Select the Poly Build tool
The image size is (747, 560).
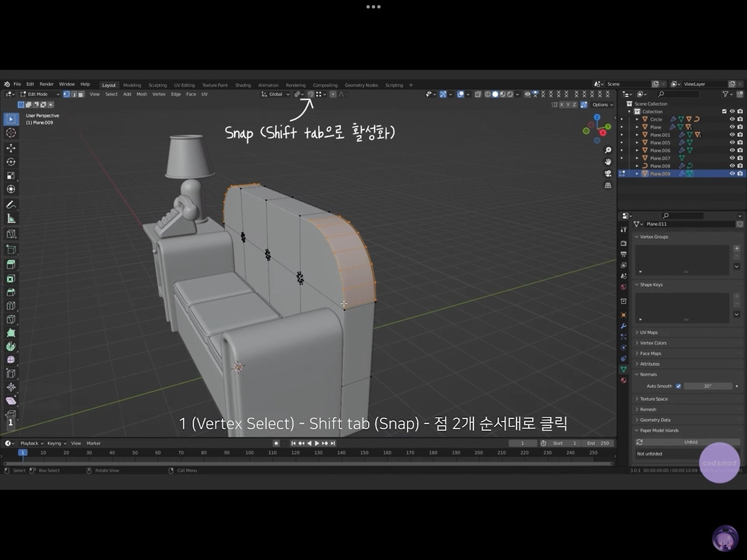pyautogui.click(x=11, y=333)
